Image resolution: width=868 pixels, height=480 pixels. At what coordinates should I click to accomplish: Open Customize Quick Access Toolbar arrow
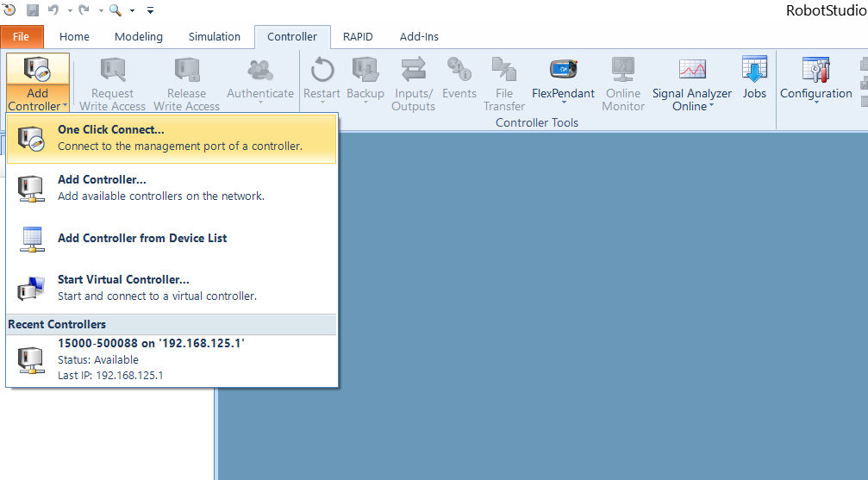[x=150, y=10]
